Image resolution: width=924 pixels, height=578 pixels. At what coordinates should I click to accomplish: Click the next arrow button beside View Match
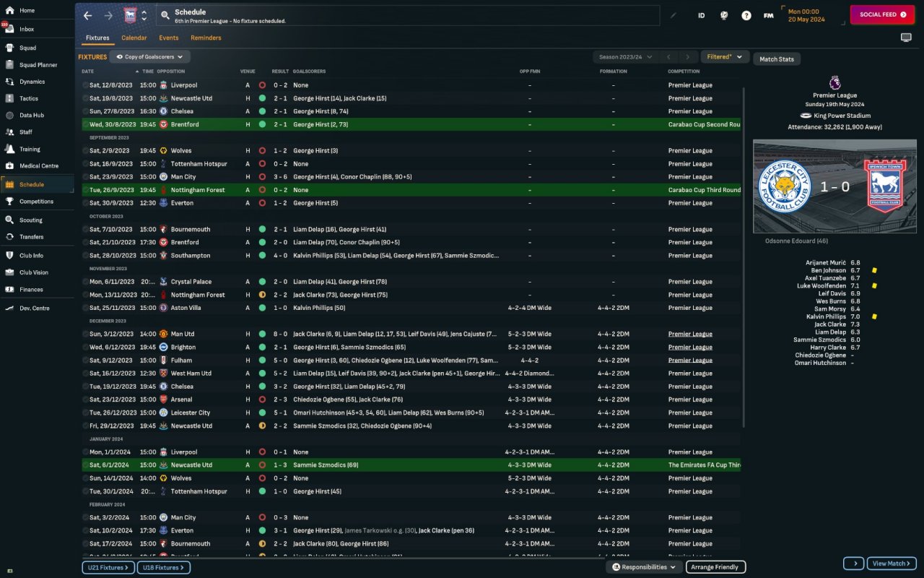854,564
